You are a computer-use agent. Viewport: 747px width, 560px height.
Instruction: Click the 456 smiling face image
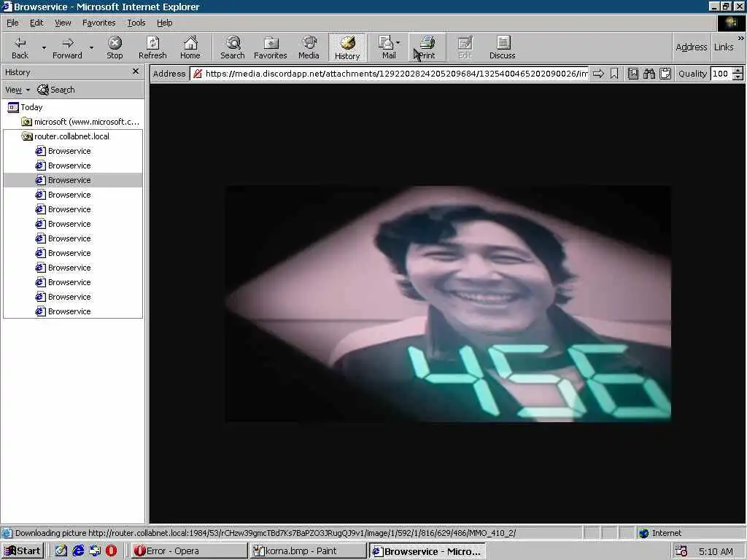448,303
